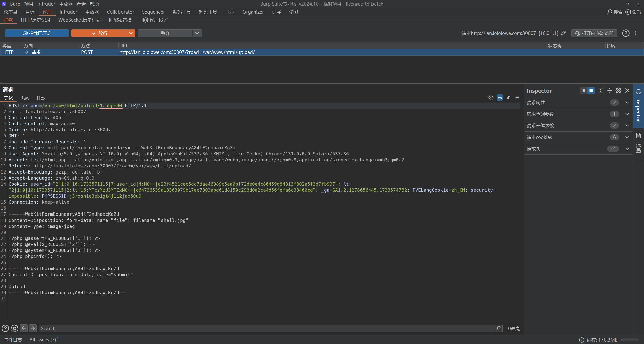Screen dimensions: 644x344
Task: Click the magnifier at search field end
Action: pyautogui.click(x=498, y=328)
